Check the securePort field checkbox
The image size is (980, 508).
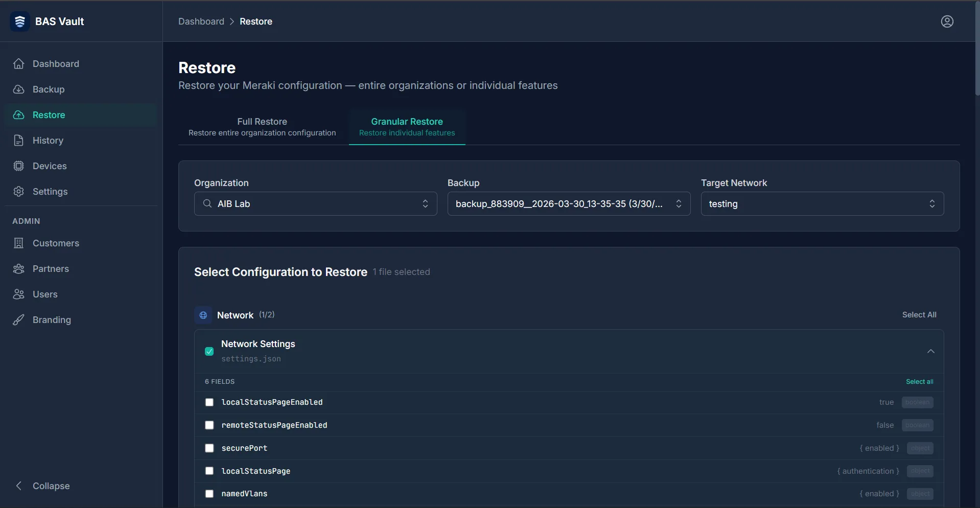point(209,448)
